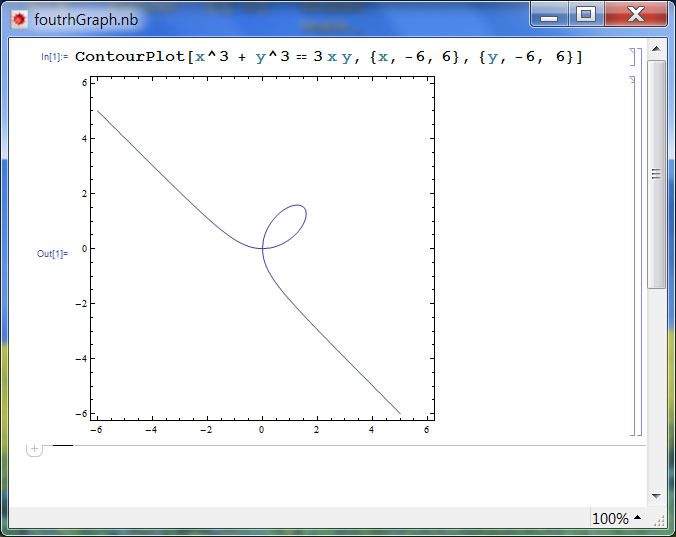Click scroll up arrow of notebook

(x=656, y=48)
